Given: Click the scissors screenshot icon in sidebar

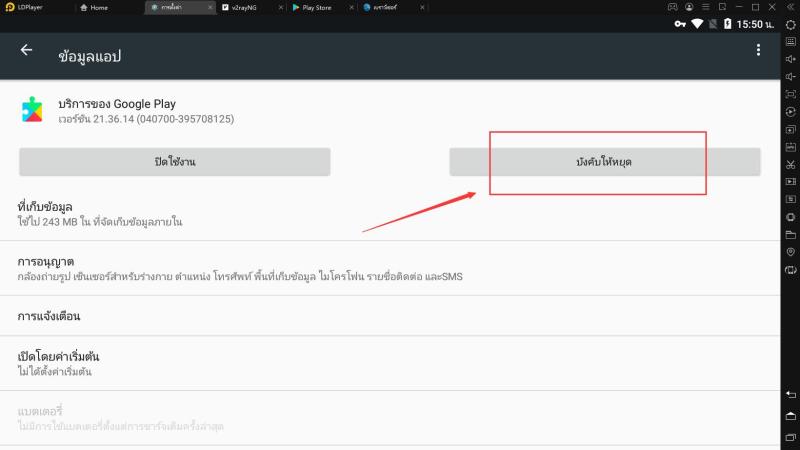Looking at the screenshot, I should point(790,164).
